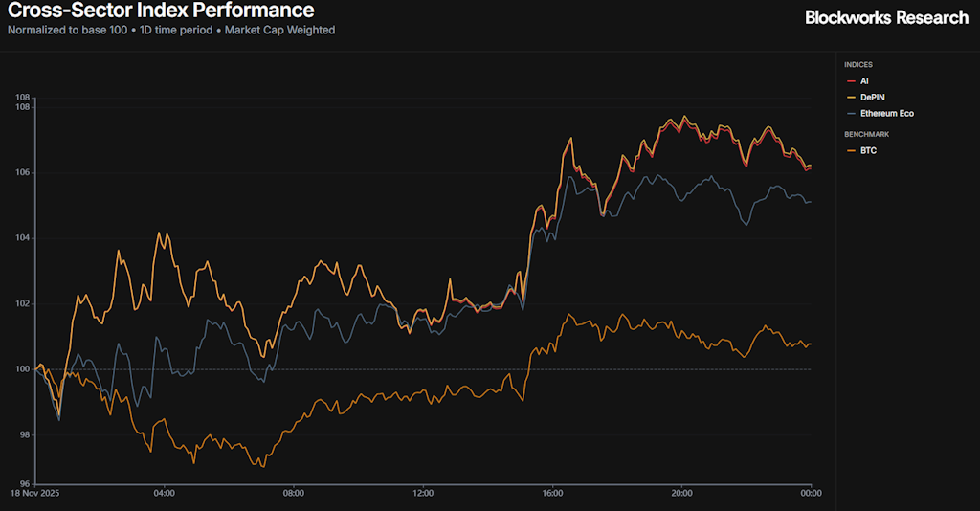Click the 12:00 x-axis time label
Image resolution: width=980 pixels, height=511 pixels.
423,494
